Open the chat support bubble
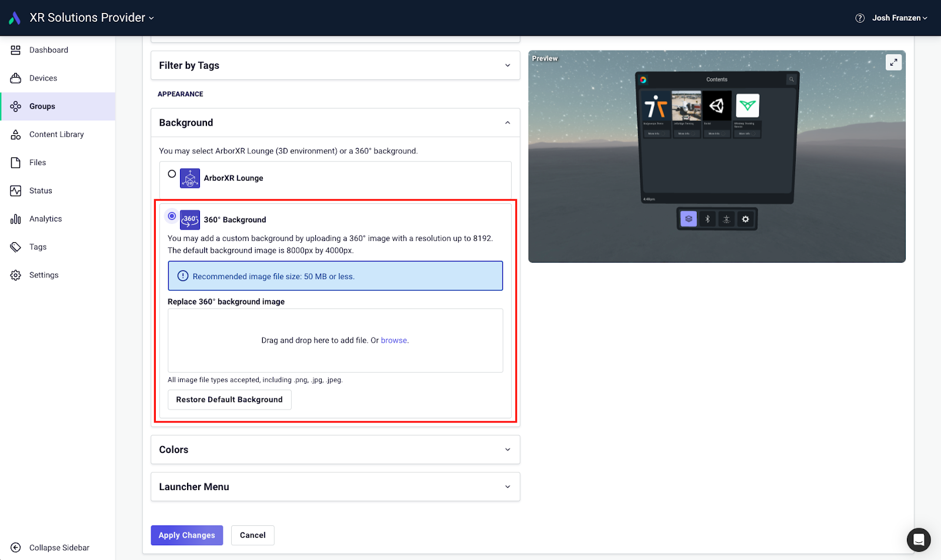The width and height of the screenshot is (941, 560). coord(918,540)
